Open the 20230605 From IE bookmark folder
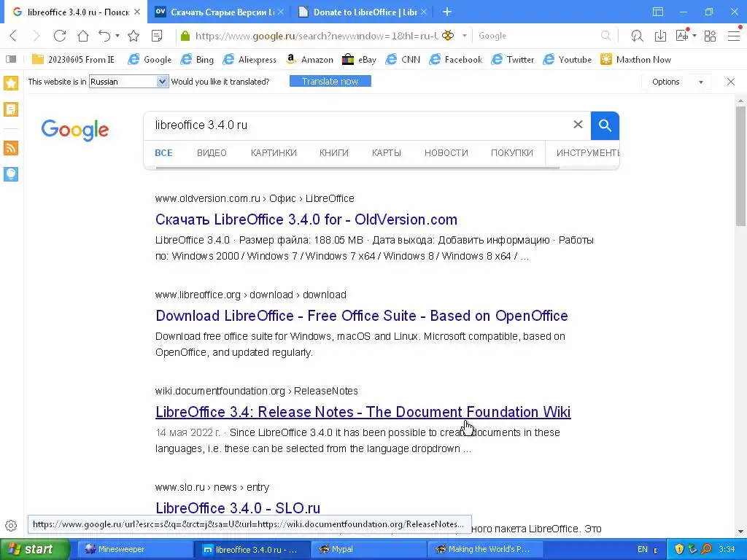 point(74,60)
